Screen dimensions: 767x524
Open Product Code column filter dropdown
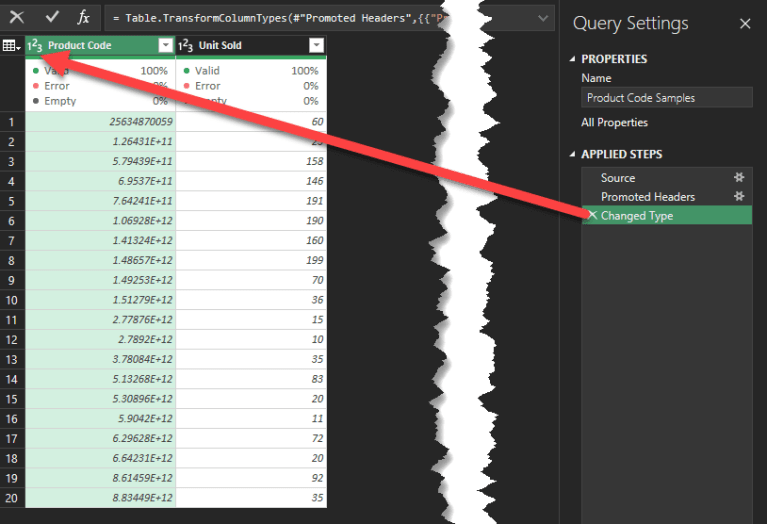click(x=166, y=46)
